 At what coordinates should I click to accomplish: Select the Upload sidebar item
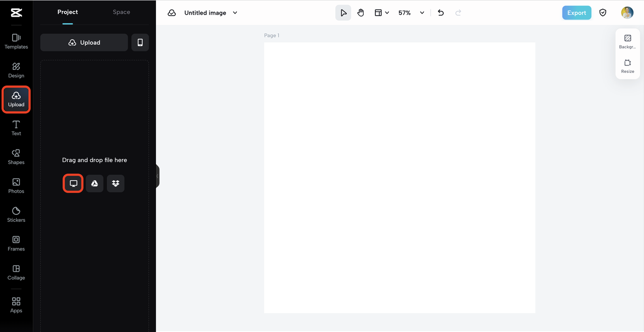pos(16,99)
